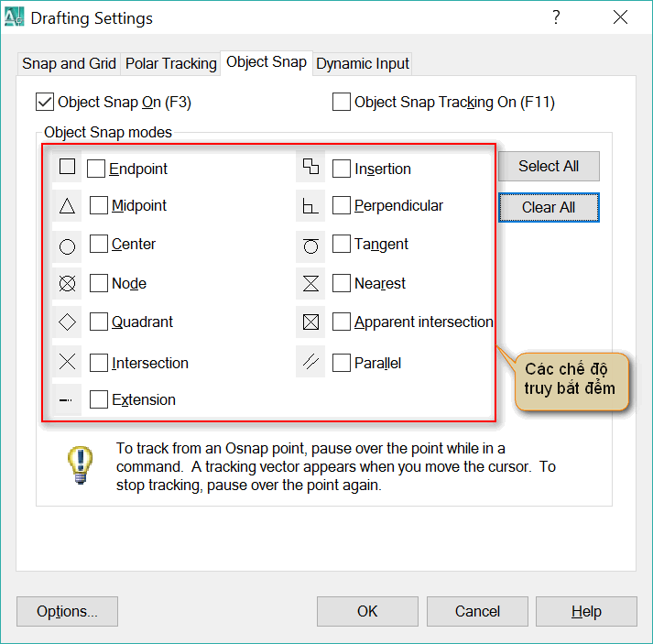Image resolution: width=653 pixels, height=644 pixels.
Task: Check the Quadrant snap mode
Action: point(99,322)
